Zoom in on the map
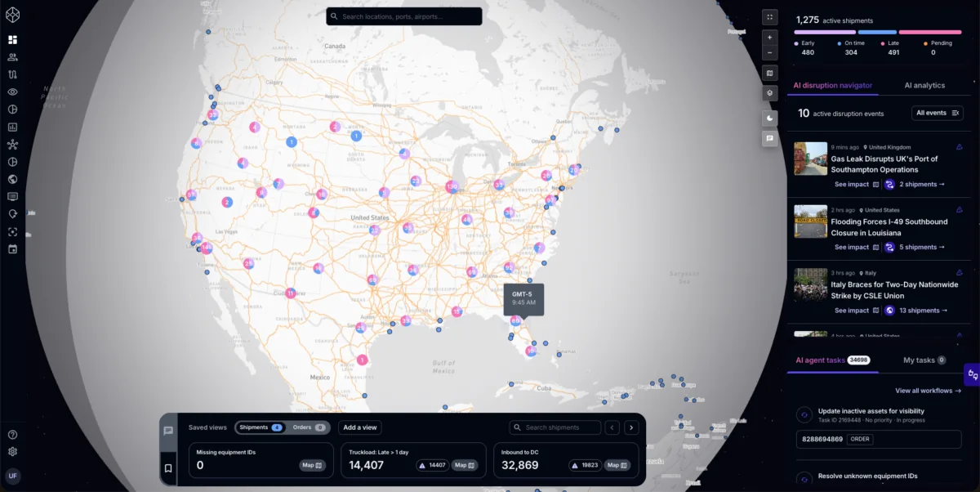 [769, 37]
